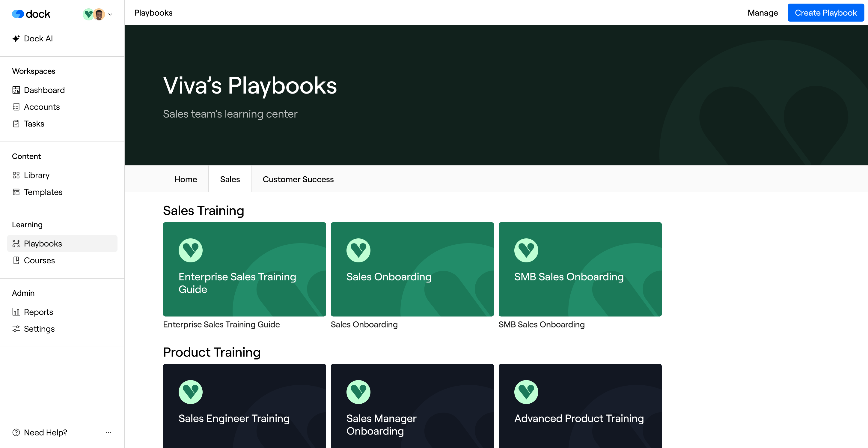Click the Reports bar chart icon
This screenshot has height=448, width=868.
(16, 312)
